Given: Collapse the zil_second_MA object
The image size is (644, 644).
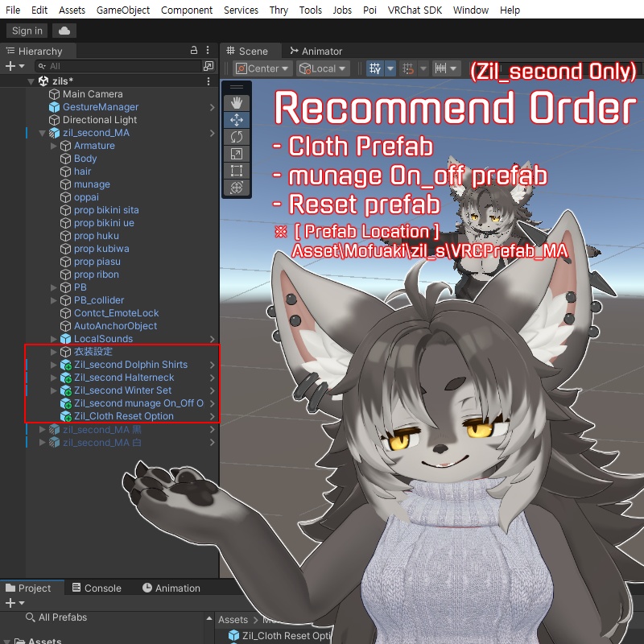Looking at the screenshot, I should click(43, 133).
